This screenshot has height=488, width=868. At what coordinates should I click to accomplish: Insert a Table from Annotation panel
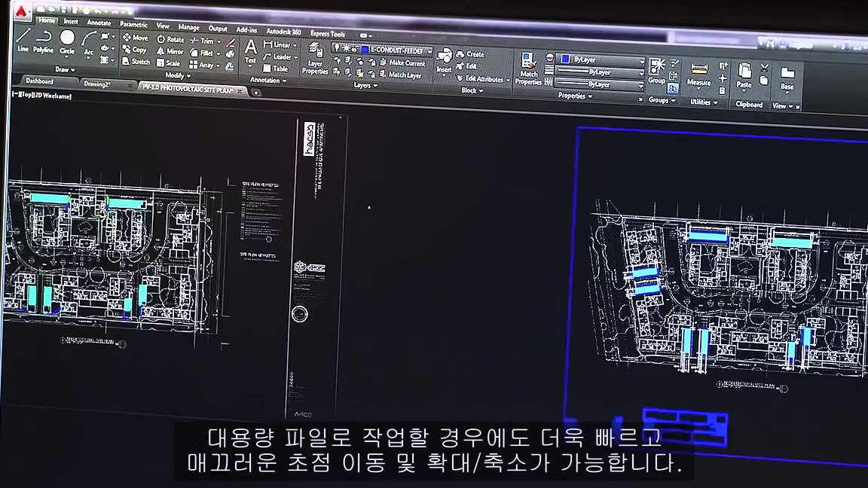pos(275,69)
